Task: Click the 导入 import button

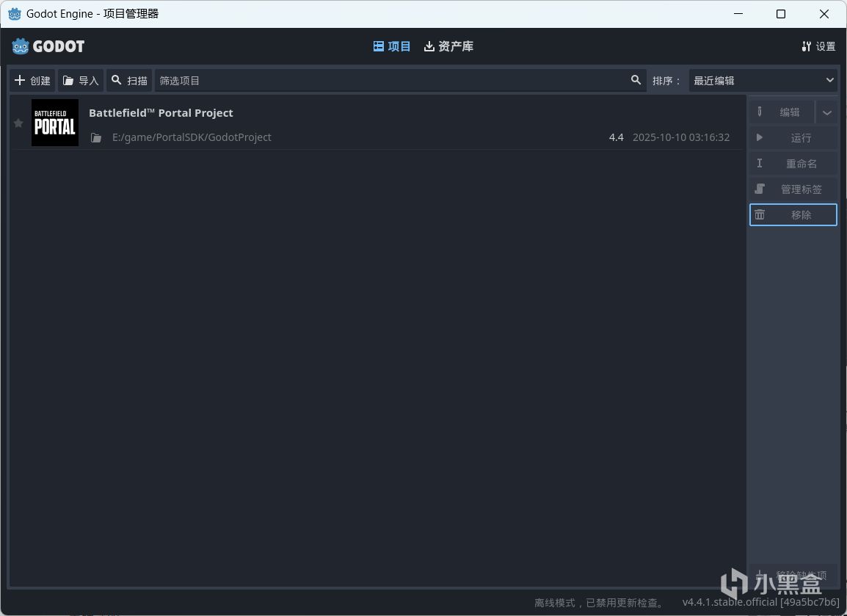Action: point(81,81)
